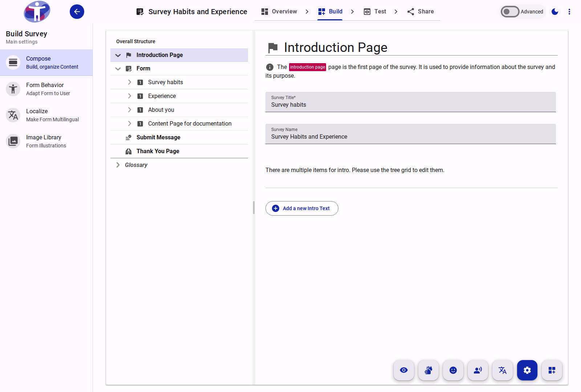The image size is (581, 392).
Task: Click the Image Library icon in sidebar
Action: point(13,141)
